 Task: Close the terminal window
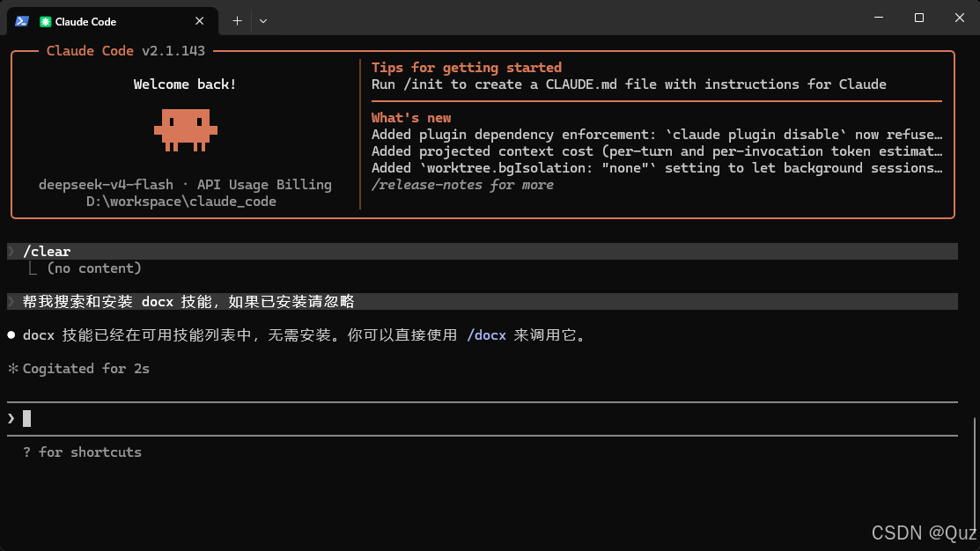tap(960, 18)
